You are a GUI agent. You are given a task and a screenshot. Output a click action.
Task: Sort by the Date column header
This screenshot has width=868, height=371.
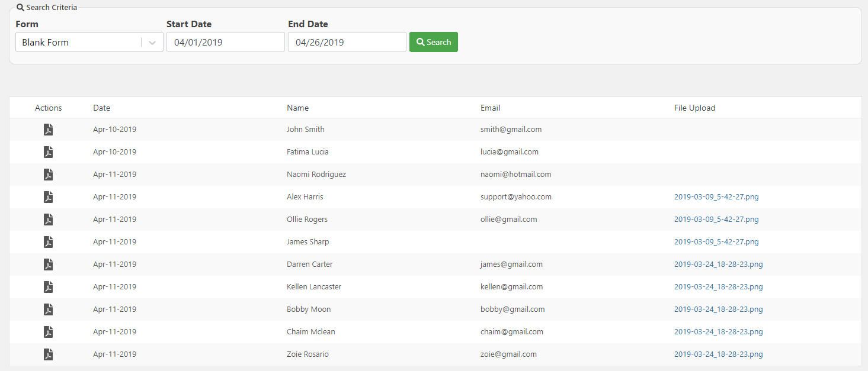click(101, 108)
